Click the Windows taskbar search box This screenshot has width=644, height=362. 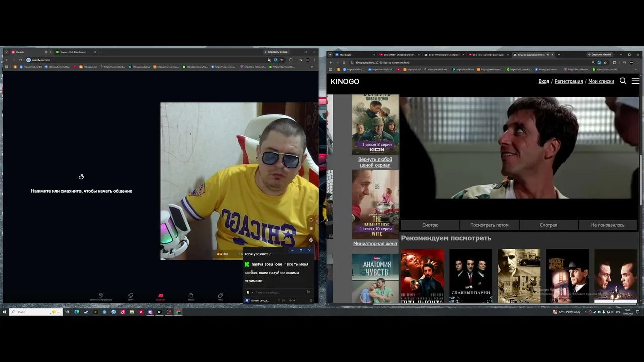pyautogui.click(x=36, y=312)
